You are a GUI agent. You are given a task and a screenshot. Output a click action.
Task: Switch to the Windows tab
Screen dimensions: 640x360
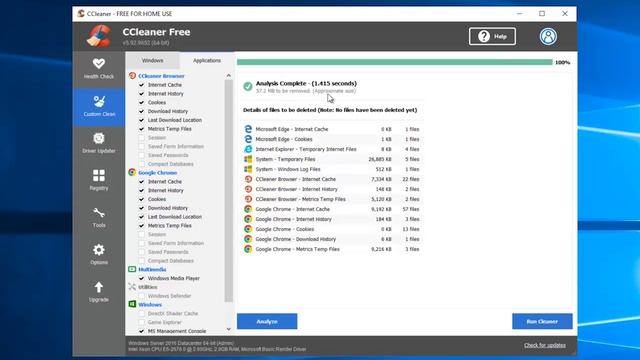click(x=152, y=60)
